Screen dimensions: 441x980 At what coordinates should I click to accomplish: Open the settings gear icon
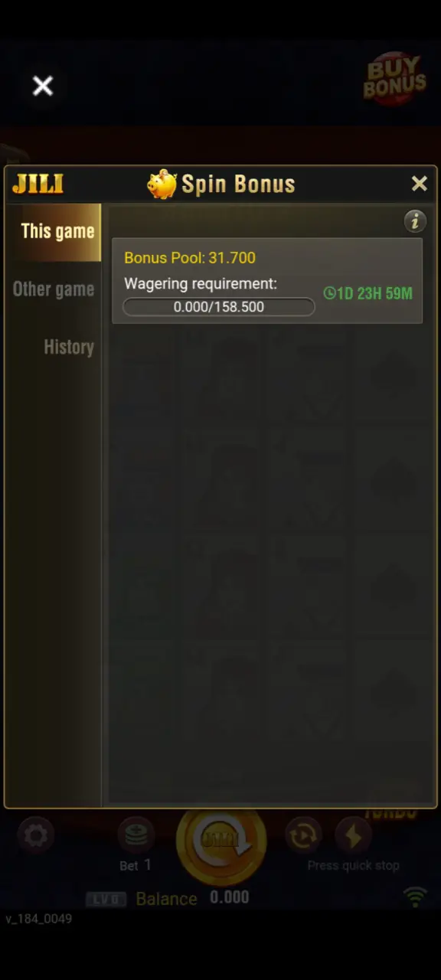(x=36, y=836)
